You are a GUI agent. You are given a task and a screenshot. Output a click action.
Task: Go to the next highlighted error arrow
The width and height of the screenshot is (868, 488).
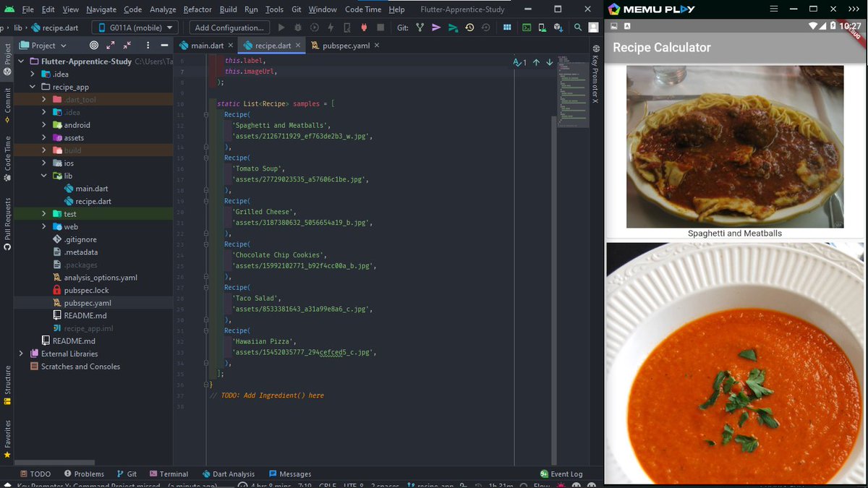pyautogui.click(x=549, y=62)
